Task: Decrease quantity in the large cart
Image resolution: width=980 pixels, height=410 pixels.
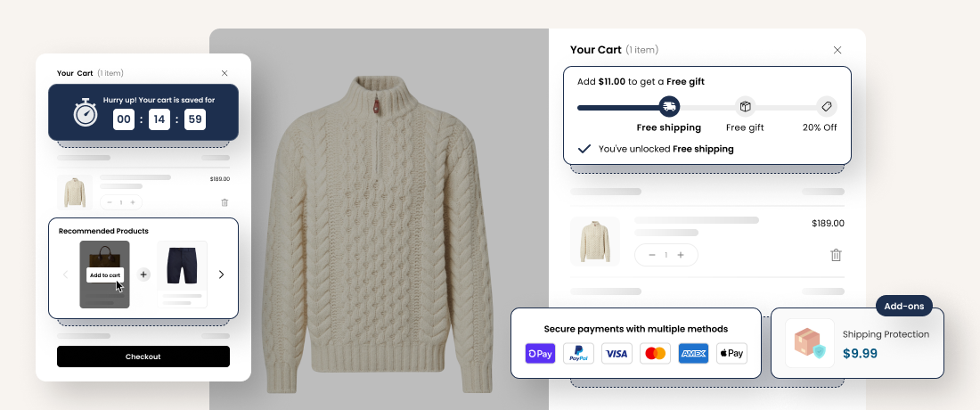Action: click(652, 255)
